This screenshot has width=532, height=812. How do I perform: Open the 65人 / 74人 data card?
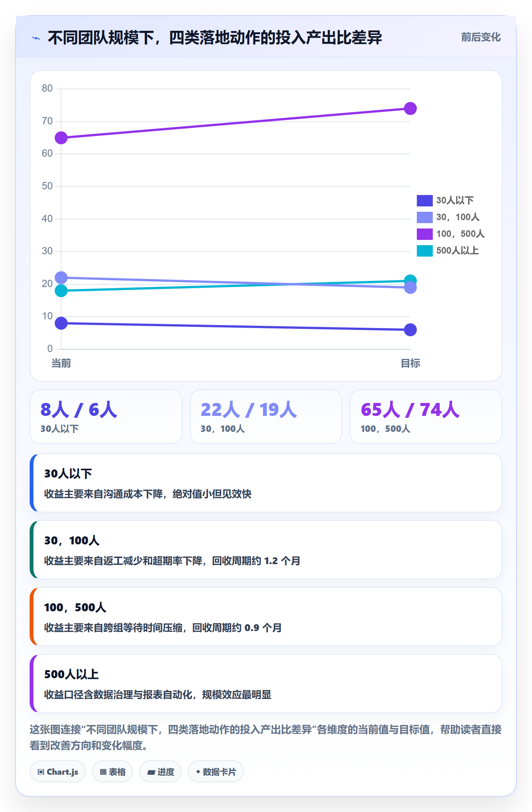click(426, 417)
